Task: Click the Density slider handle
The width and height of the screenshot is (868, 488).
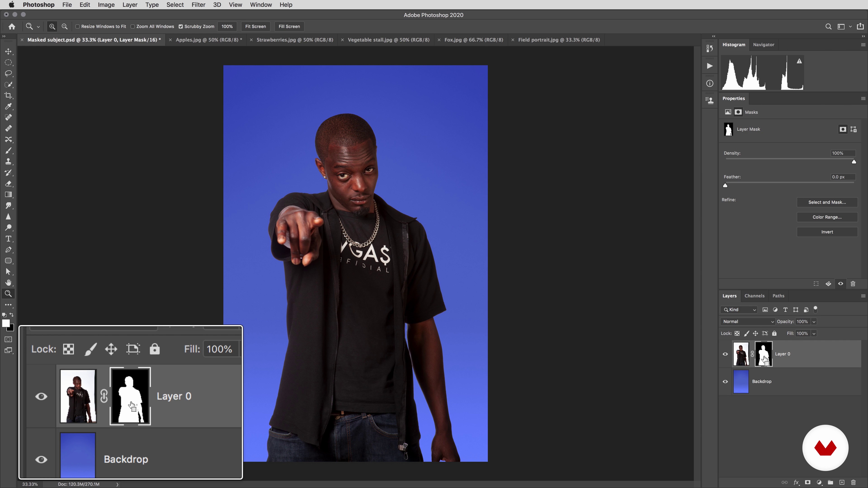Action: pos(854,162)
